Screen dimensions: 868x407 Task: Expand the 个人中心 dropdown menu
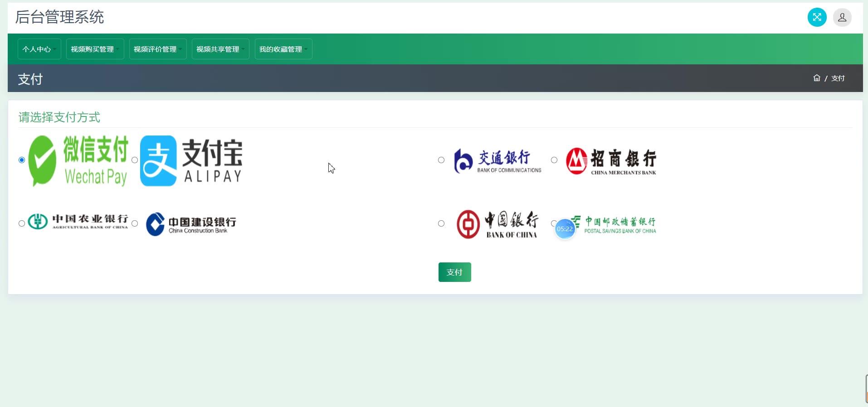point(39,49)
